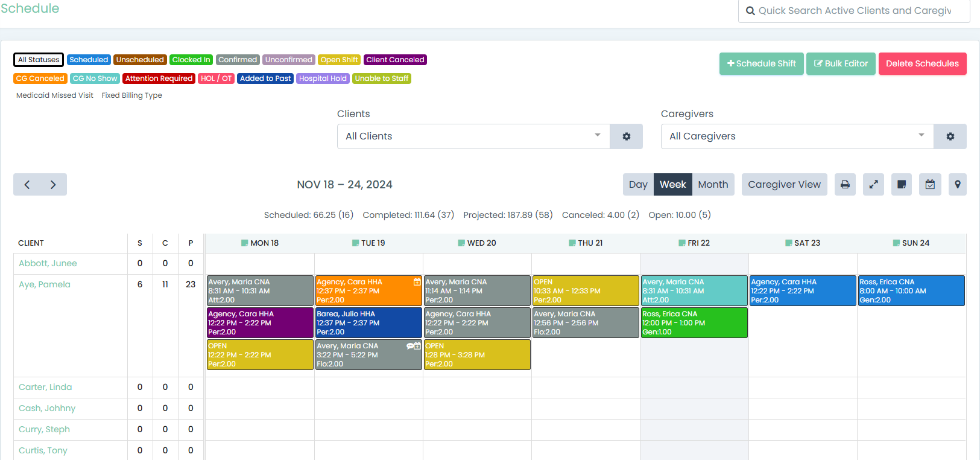The width and height of the screenshot is (980, 460).
Task: Open map view via the location pin icon
Action: point(958,185)
